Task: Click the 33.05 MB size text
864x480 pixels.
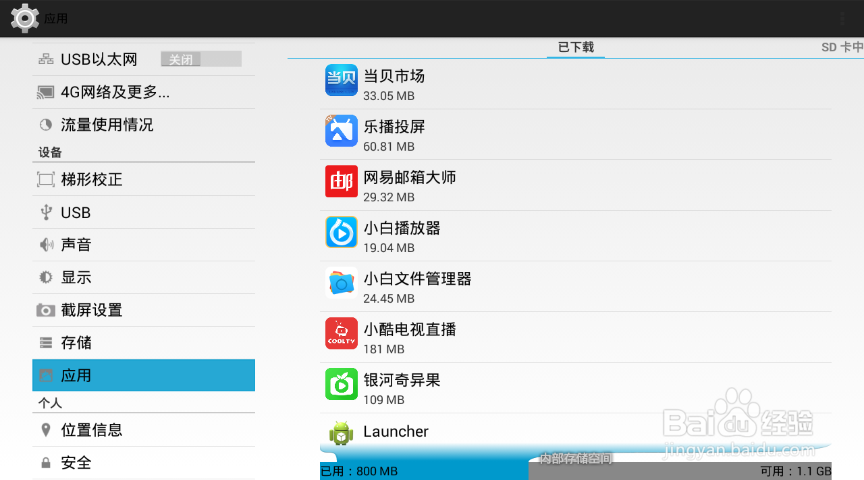Action: (x=389, y=96)
